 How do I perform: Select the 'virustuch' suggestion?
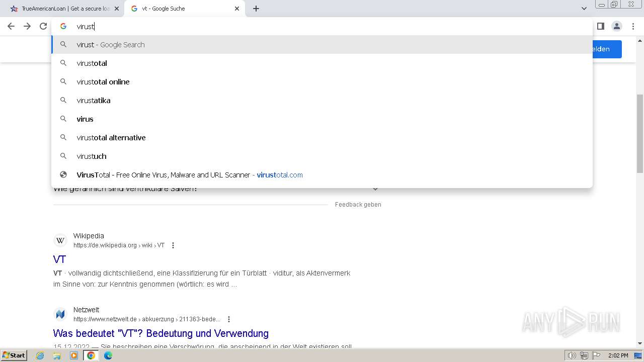(x=322, y=156)
